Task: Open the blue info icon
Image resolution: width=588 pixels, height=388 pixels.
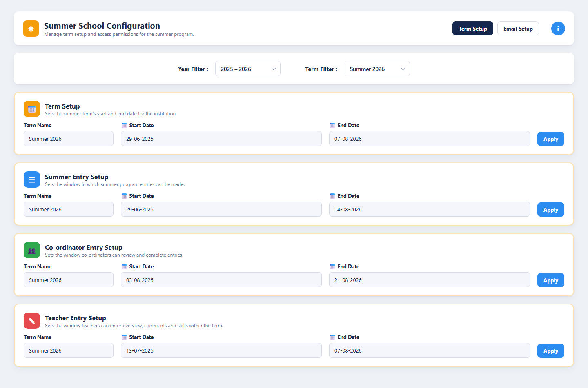Action: (558, 29)
